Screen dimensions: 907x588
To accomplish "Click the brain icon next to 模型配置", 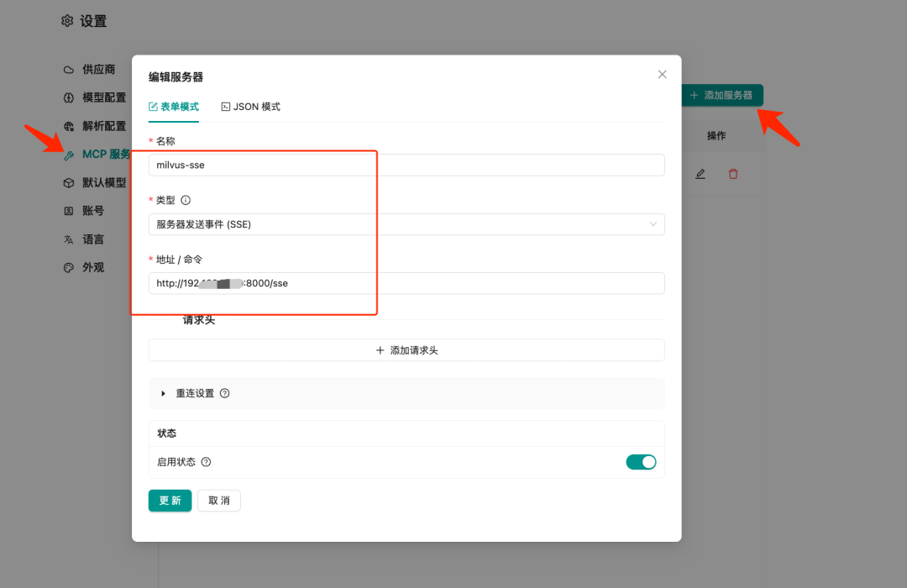I will click(69, 97).
